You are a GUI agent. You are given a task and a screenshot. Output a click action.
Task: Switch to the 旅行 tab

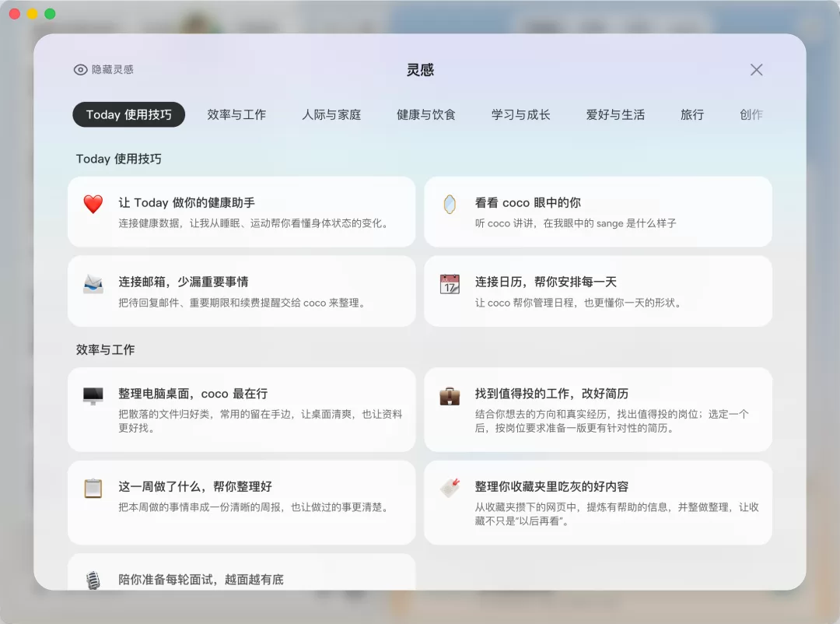point(692,114)
